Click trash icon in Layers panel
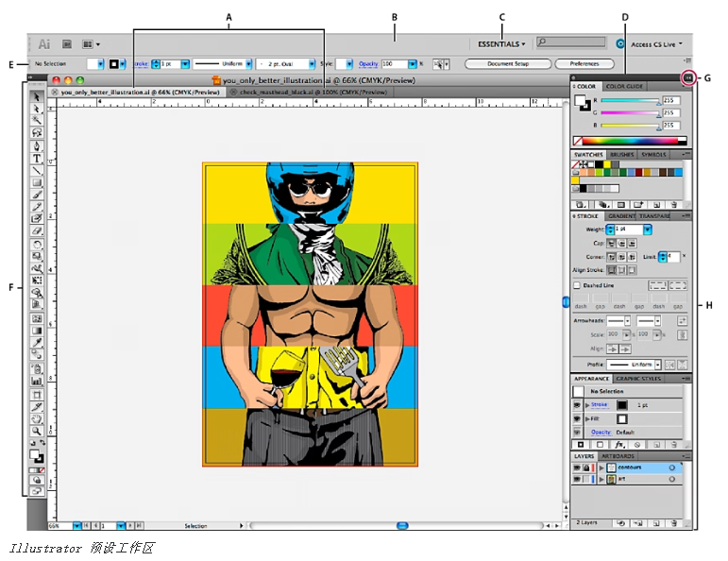Image resolution: width=728 pixels, height=561 pixels. (673, 521)
